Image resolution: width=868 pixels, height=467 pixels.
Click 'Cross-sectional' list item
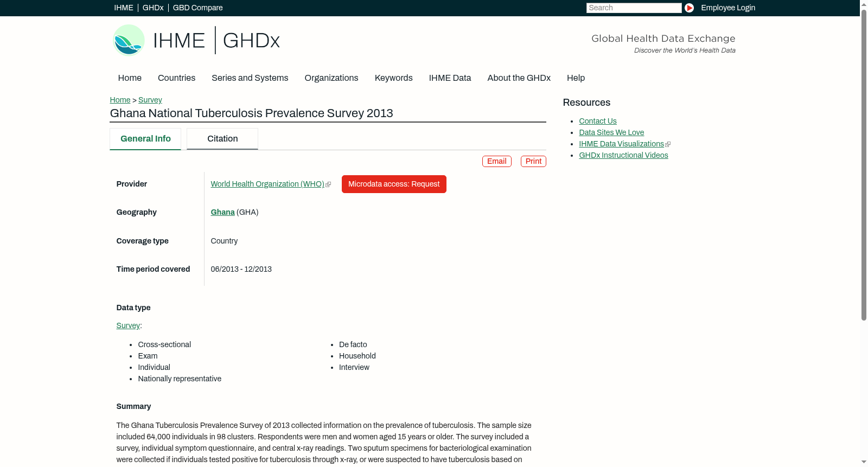[164, 344]
